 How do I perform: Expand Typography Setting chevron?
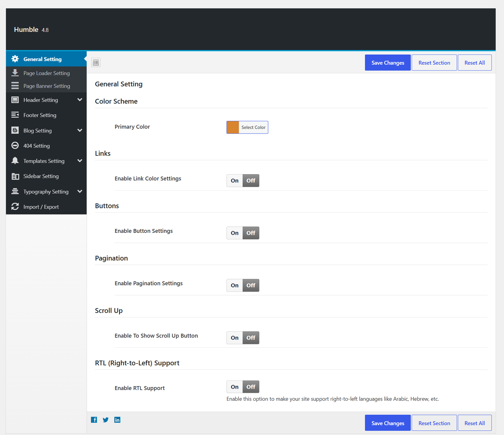coord(80,191)
